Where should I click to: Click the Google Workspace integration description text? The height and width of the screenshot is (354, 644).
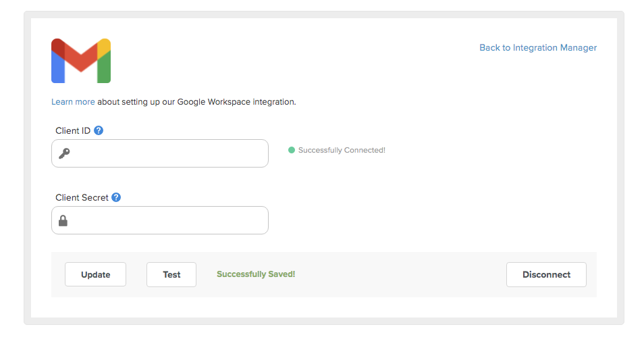click(196, 102)
